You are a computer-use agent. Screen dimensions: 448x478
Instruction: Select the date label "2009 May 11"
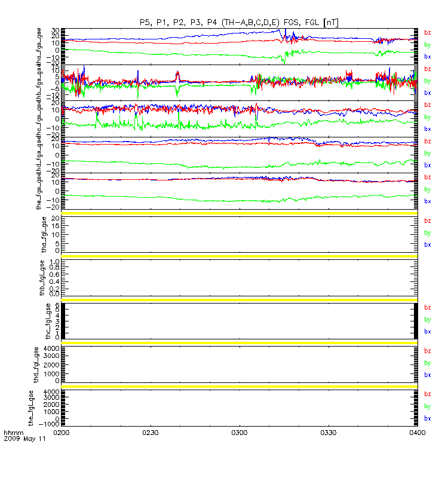pyautogui.click(x=24, y=439)
